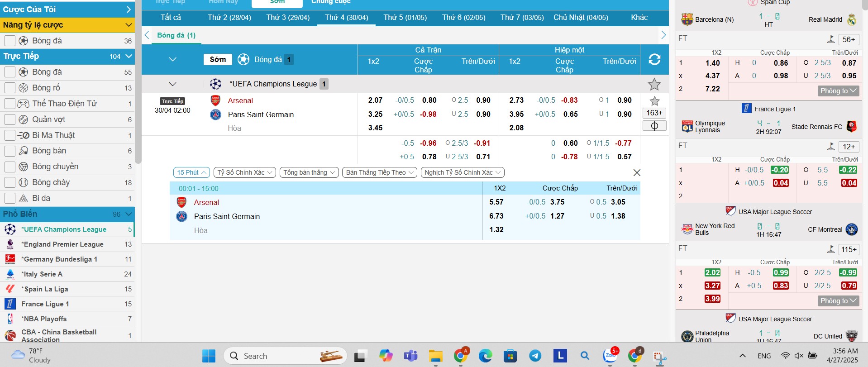Screen dimensions: 868x367
Task: Collapse the Nâng tỷ lệ cược section
Action: click(129, 25)
